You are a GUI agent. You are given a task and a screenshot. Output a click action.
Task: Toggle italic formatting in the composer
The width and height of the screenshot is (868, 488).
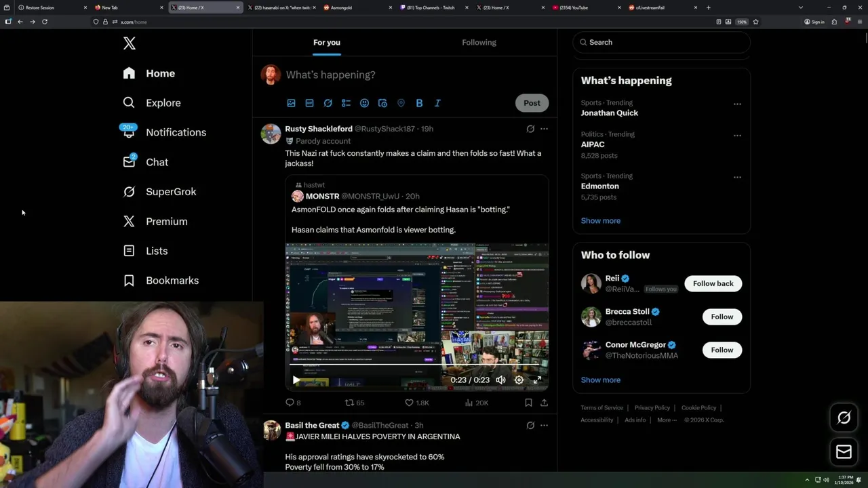click(x=437, y=103)
